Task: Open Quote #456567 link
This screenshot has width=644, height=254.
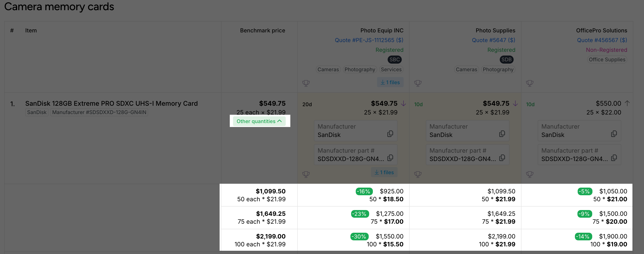Action: tap(602, 40)
